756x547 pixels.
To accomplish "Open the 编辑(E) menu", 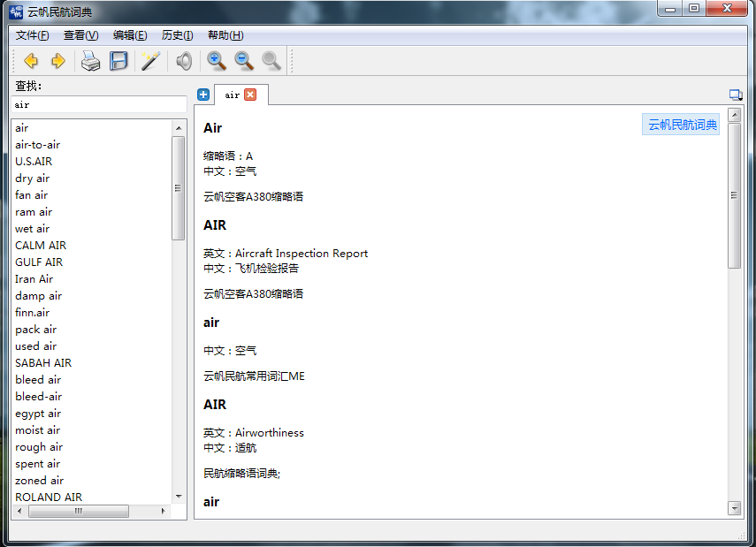I will coord(130,35).
